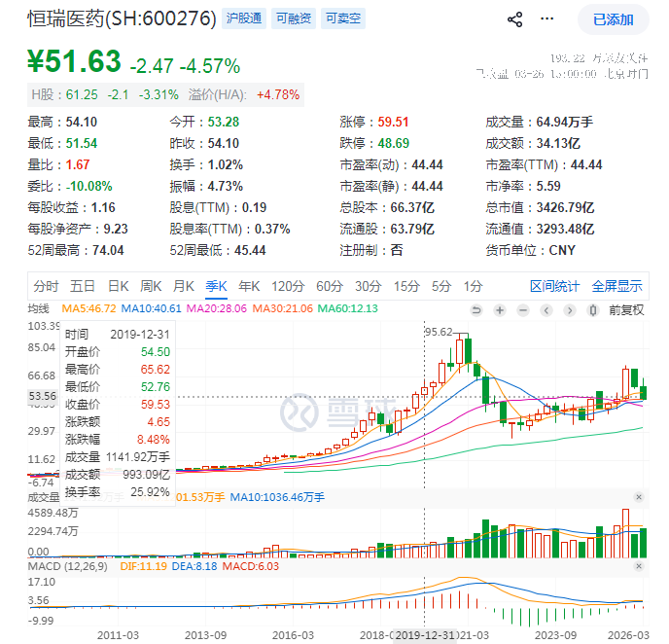Screen dimensions: 669x644
Task: Switch to the 120分 tab
Action: point(288,286)
